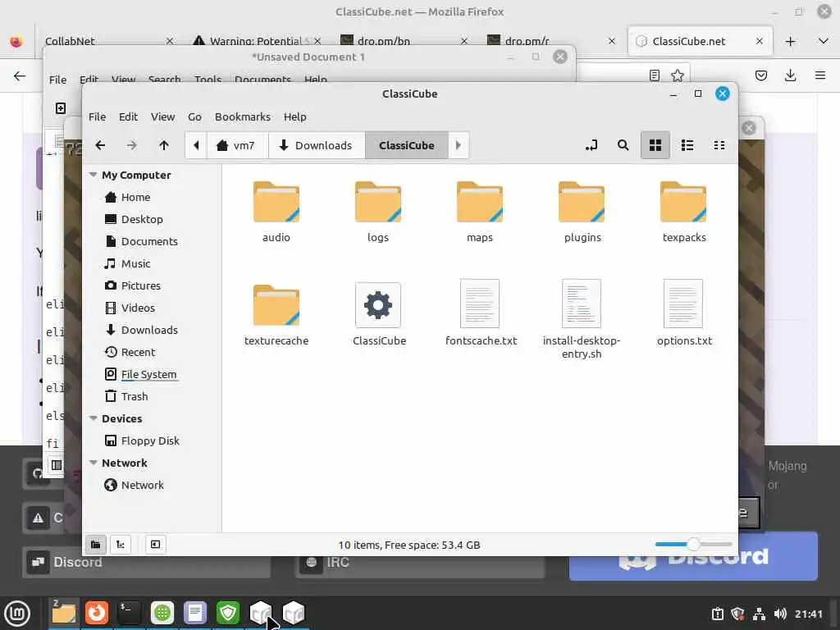Open Pictures in the sidebar

140,285
